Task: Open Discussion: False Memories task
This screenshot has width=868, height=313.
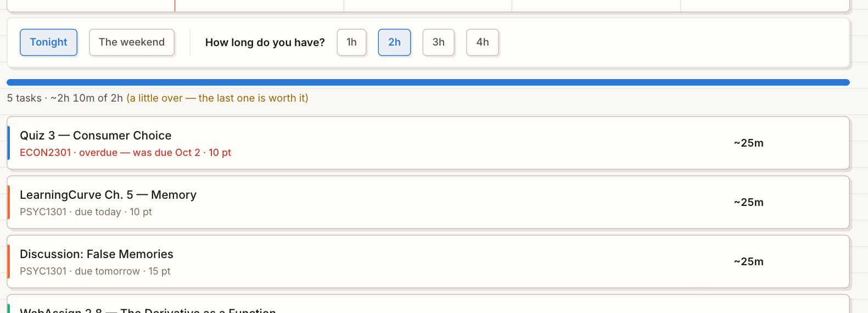Action: tap(428, 261)
